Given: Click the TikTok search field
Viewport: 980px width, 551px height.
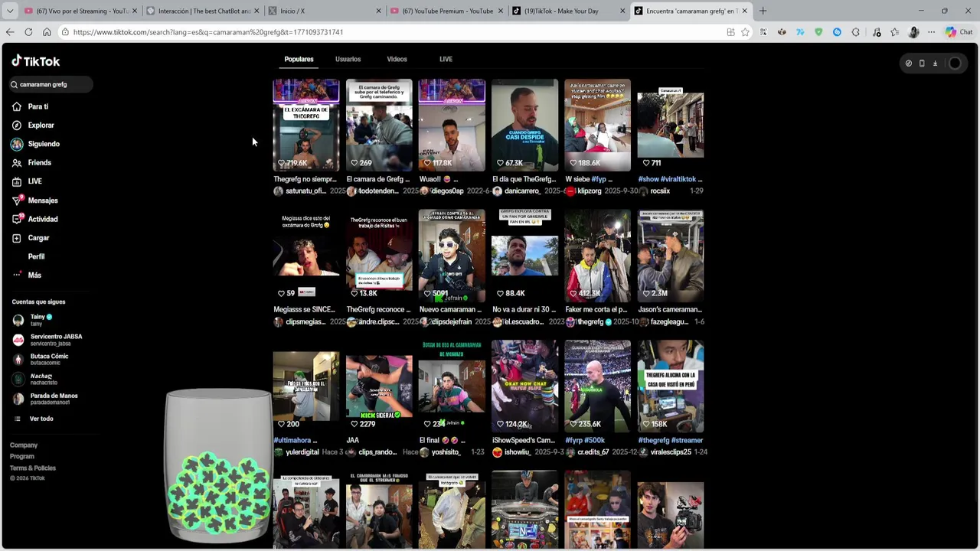Looking at the screenshot, I should coord(51,84).
